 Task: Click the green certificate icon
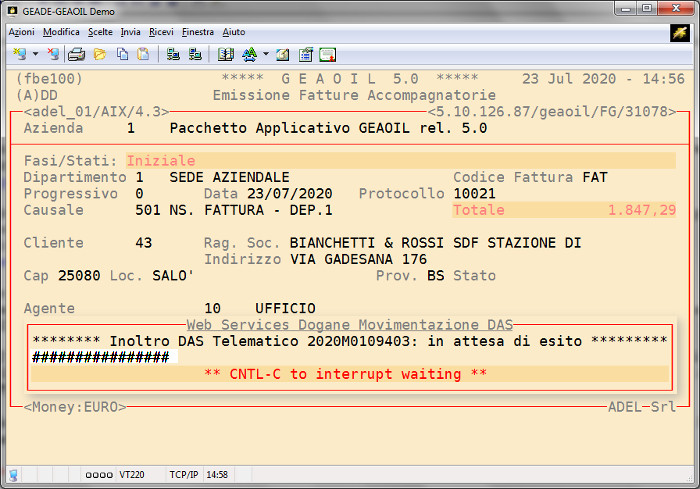pos(327,54)
